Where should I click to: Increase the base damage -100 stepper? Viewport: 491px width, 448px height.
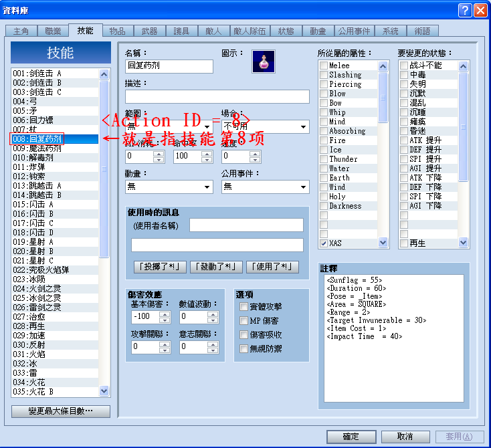click(x=165, y=314)
